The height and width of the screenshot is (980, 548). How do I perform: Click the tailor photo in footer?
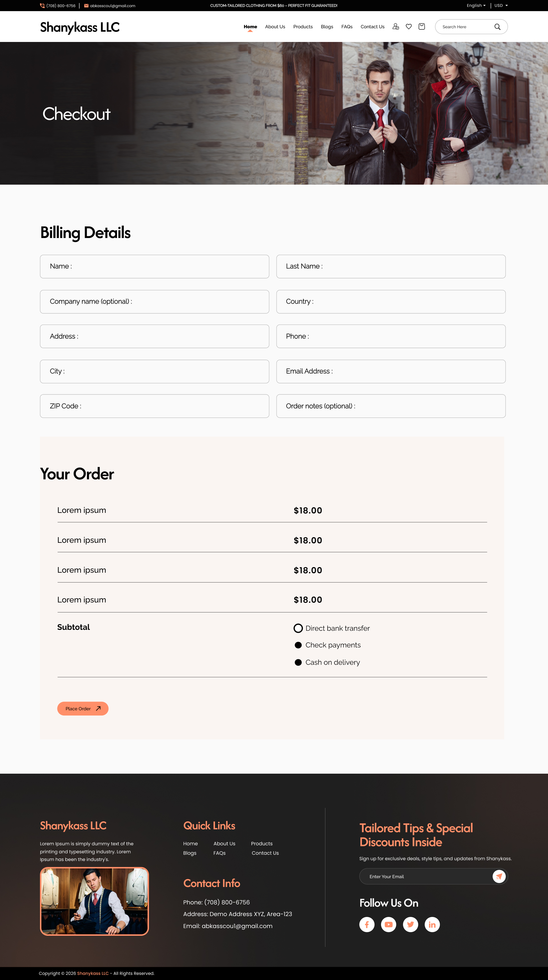(94, 901)
